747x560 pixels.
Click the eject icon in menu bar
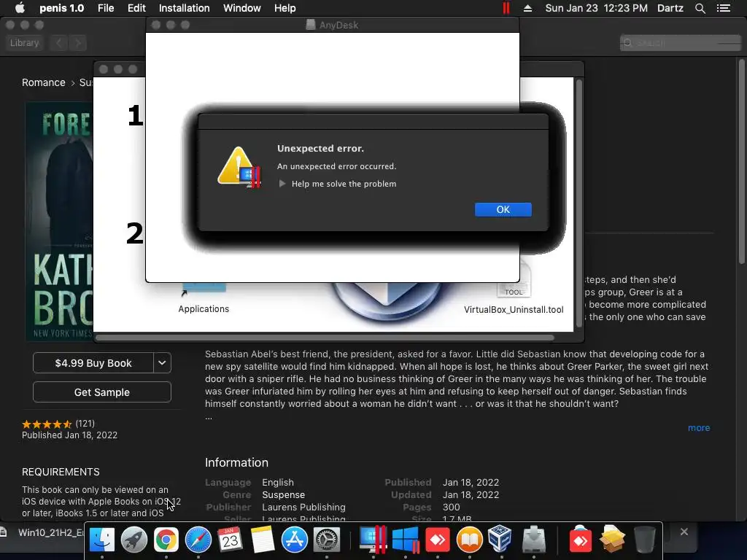coord(528,8)
